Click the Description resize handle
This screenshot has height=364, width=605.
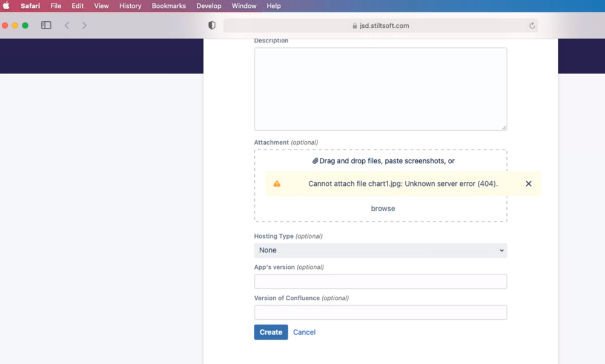pyautogui.click(x=504, y=127)
